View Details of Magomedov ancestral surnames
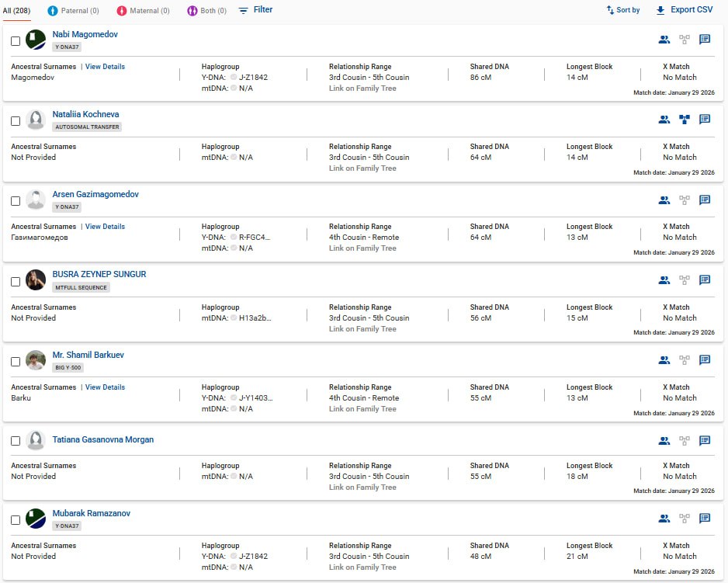This screenshot has height=583, width=728. click(x=105, y=67)
